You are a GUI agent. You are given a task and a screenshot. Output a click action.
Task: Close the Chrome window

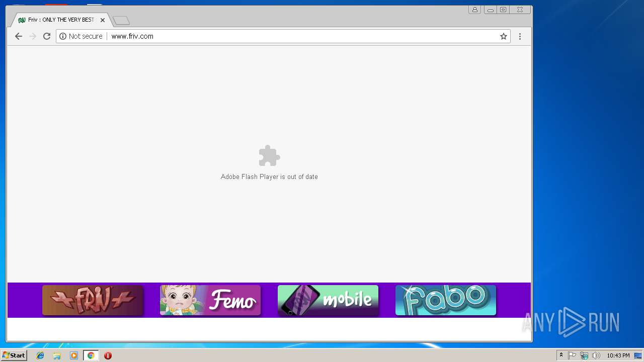pyautogui.click(x=520, y=10)
